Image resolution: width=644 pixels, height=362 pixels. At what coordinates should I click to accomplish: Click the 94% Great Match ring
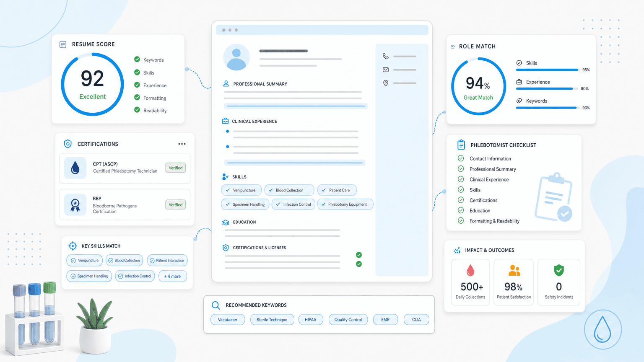click(478, 86)
